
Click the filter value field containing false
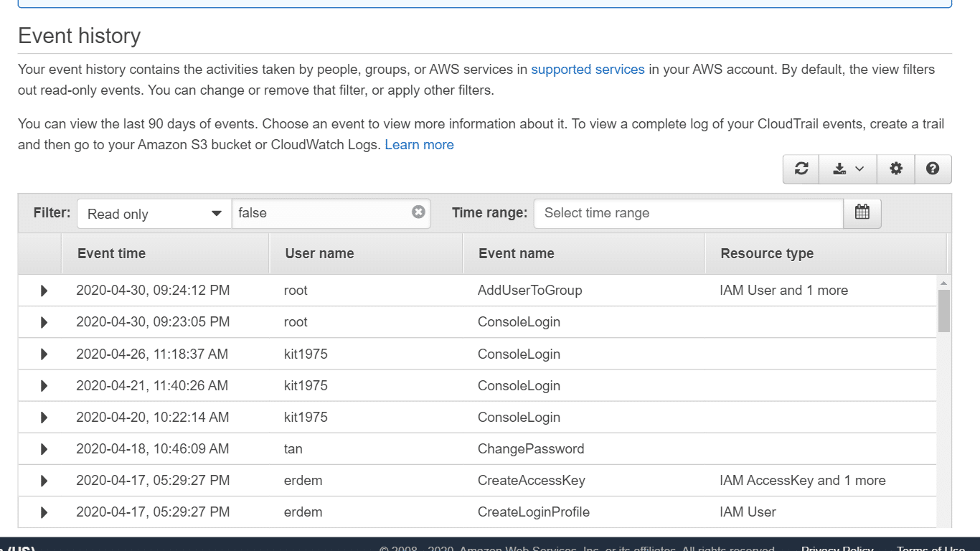(x=331, y=213)
